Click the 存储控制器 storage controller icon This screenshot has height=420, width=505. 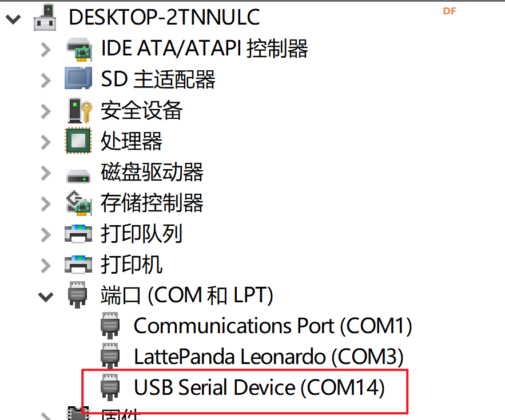click(x=78, y=203)
